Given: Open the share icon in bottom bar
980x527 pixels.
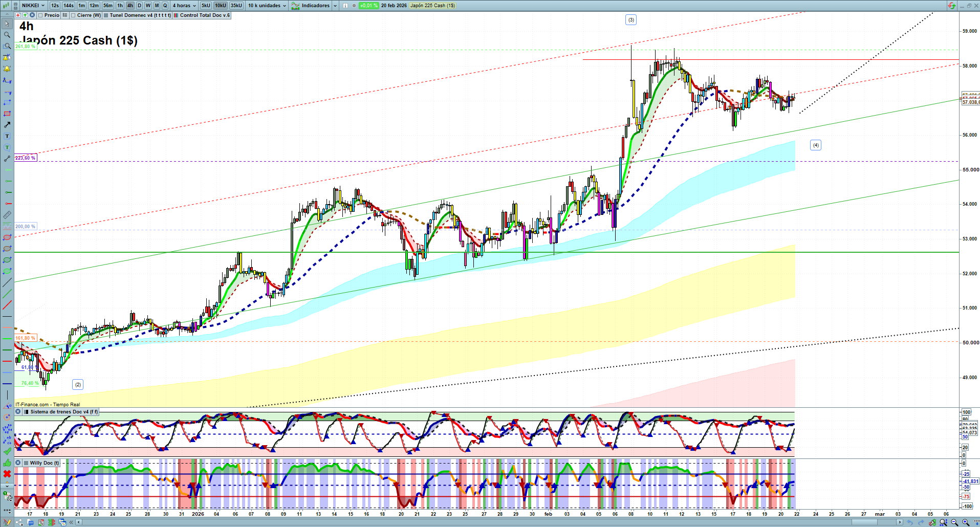Looking at the screenshot, I should click(x=19, y=522).
